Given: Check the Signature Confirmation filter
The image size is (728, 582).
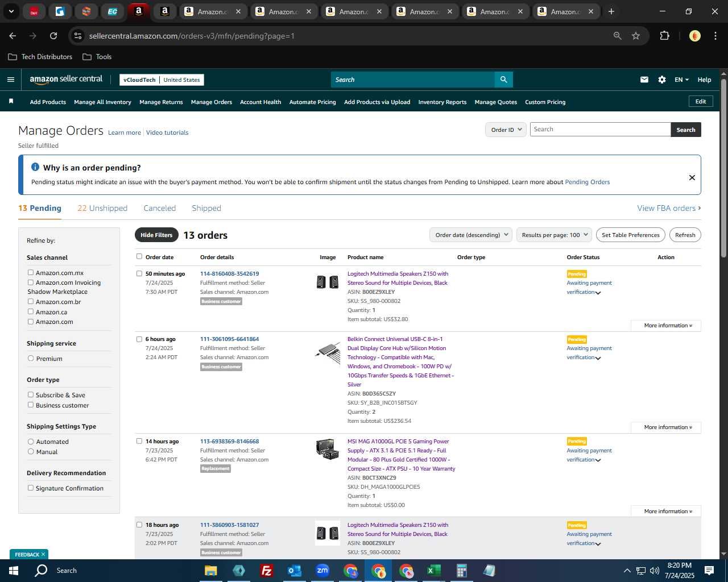Looking at the screenshot, I should 31,488.
